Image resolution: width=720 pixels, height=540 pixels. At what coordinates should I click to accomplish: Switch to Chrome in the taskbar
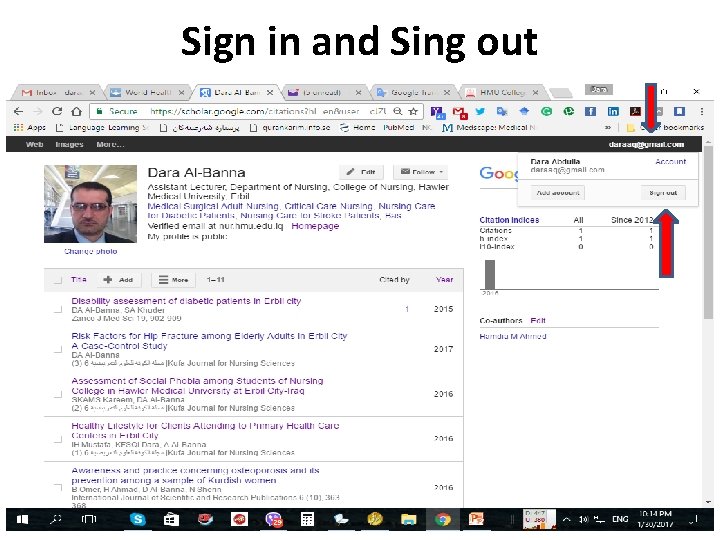tap(443, 519)
